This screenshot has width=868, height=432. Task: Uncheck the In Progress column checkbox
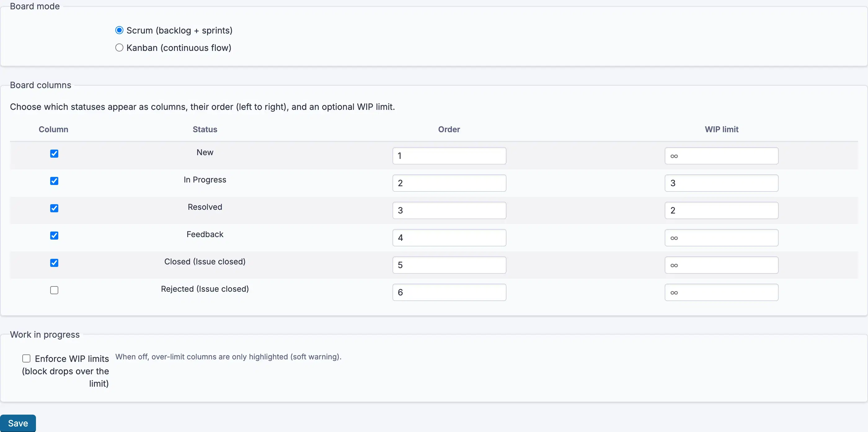(x=54, y=181)
